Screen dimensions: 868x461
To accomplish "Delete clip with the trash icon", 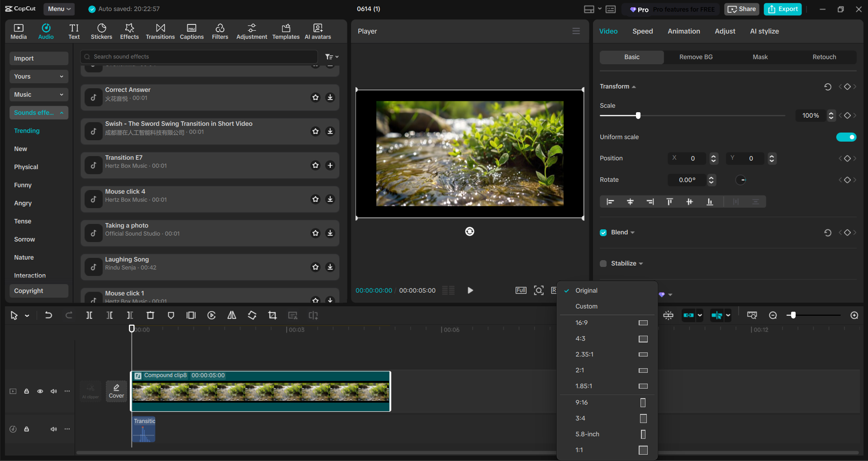I will click(151, 315).
